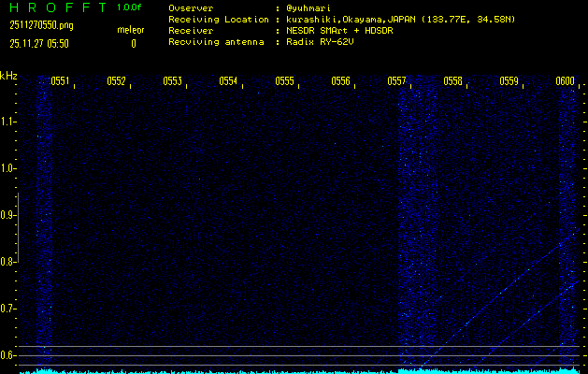Click the 1.1 frequency axis label
The image size is (588, 374).
(x=7, y=122)
